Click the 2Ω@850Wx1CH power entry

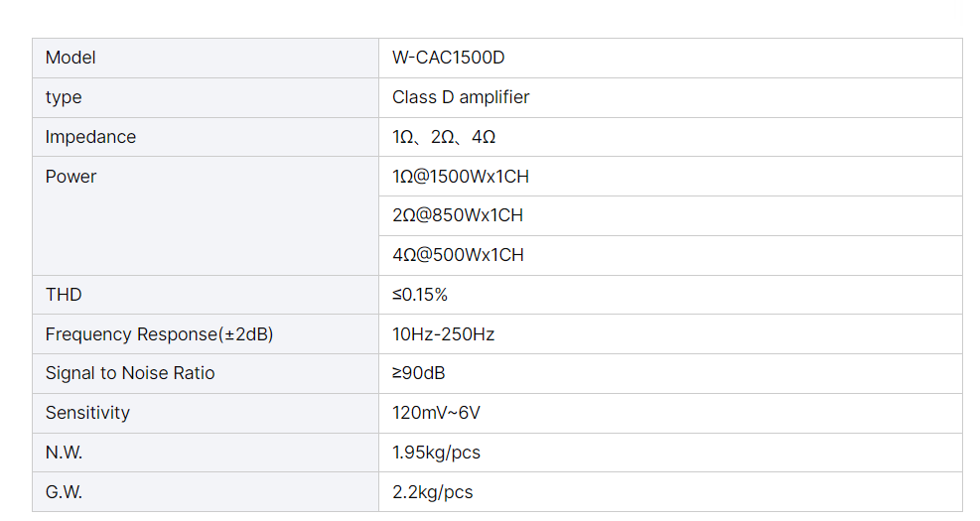pos(458,215)
